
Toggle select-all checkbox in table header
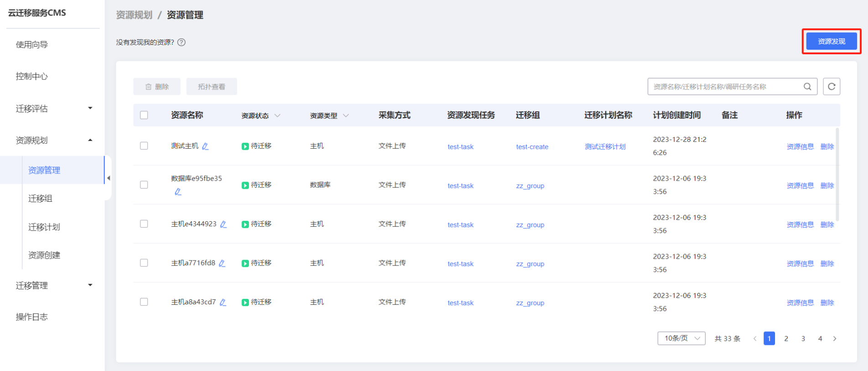coord(144,115)
